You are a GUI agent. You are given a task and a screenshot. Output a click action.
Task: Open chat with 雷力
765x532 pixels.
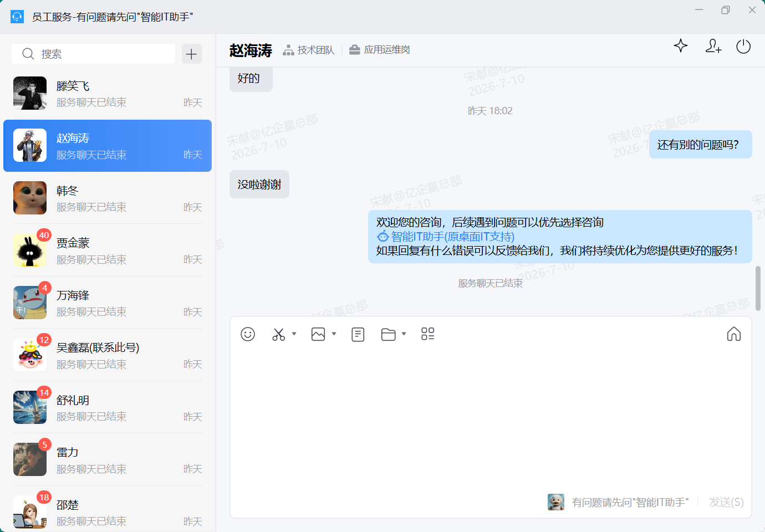pos(108,460)
